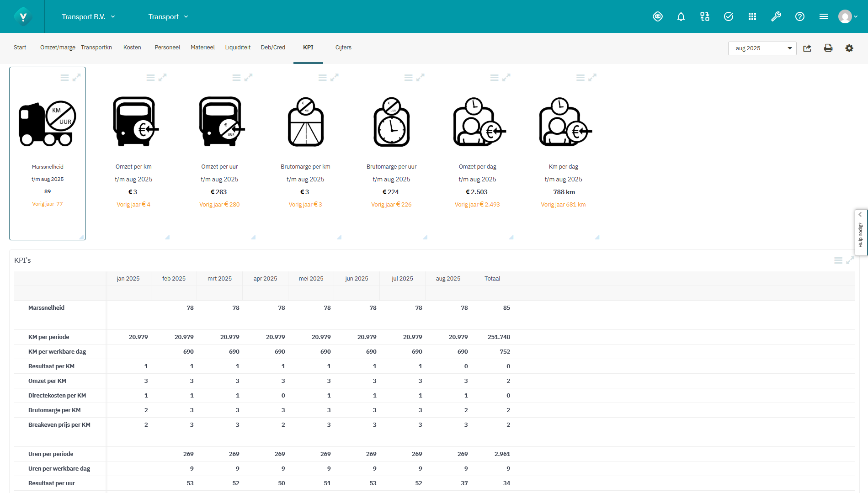Viewport: 868px width, 493px height.
Task: Switch to the Liquiditeit tab
Action: [x=237, y=47]
